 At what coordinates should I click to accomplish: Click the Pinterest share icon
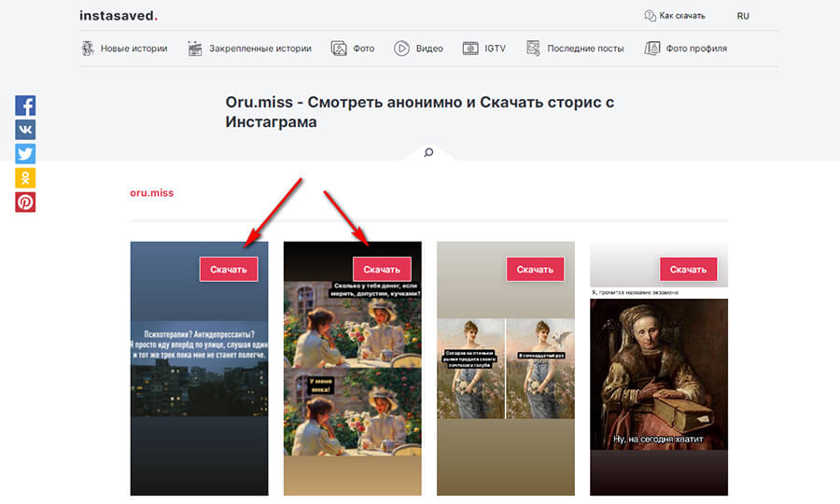tap(25, 203)
